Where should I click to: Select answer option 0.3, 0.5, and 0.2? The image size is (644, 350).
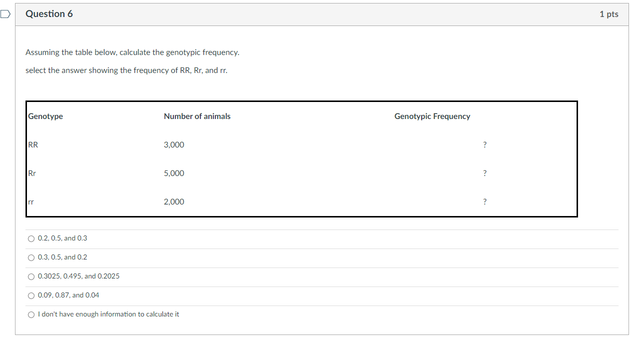(x=30, y=257)
